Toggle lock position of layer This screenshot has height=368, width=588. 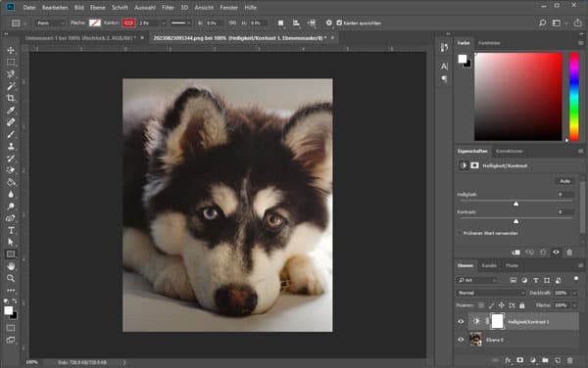point(502,305)
